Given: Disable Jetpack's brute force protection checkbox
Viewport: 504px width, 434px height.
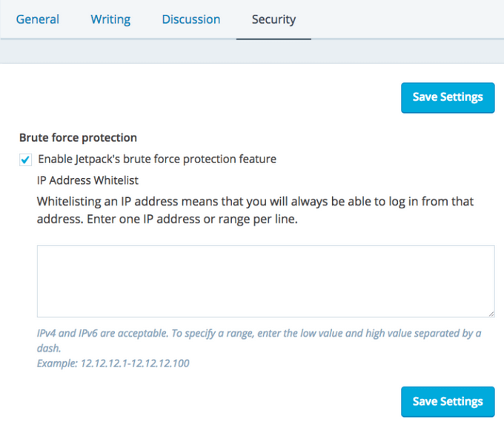Looking at the screenshot, I should click(26, 160).
